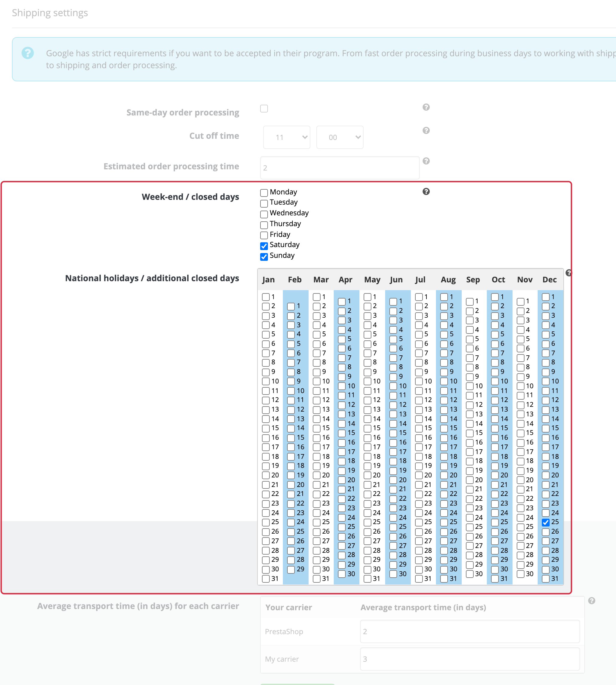Viewport: 616px width, 685px height.
Task: Check April 30 holiday checkbox
Action: click(x=342, y=574)
